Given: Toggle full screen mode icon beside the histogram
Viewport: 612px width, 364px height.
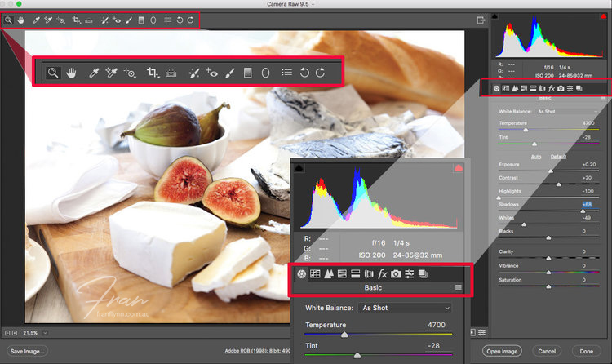Looking at the screenshot, I should [481, 20].
